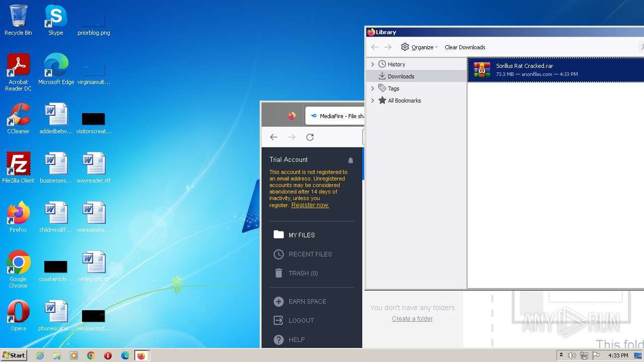Click the taskbar clock showing 4:33 PM
644x362 pixels.
point(618,355)
